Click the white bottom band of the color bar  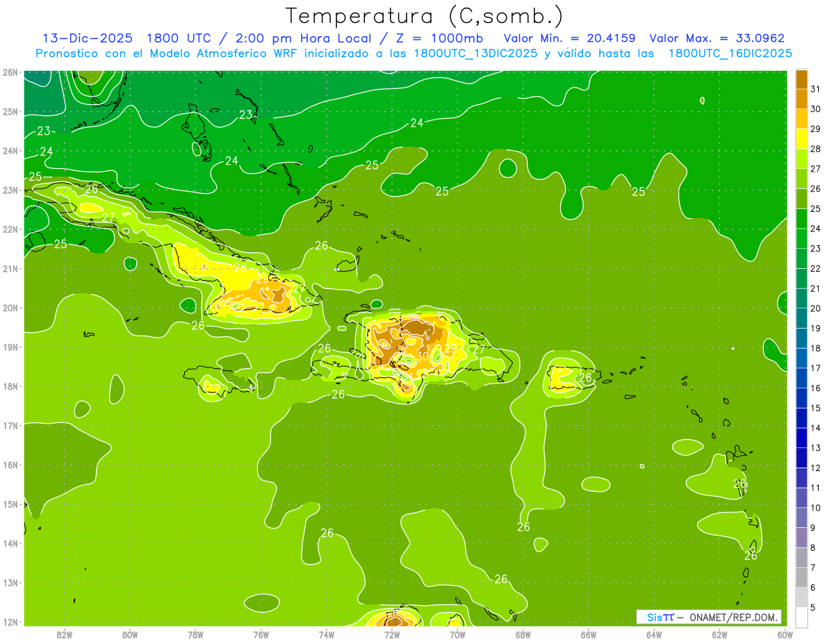click(x=801, y=617)
